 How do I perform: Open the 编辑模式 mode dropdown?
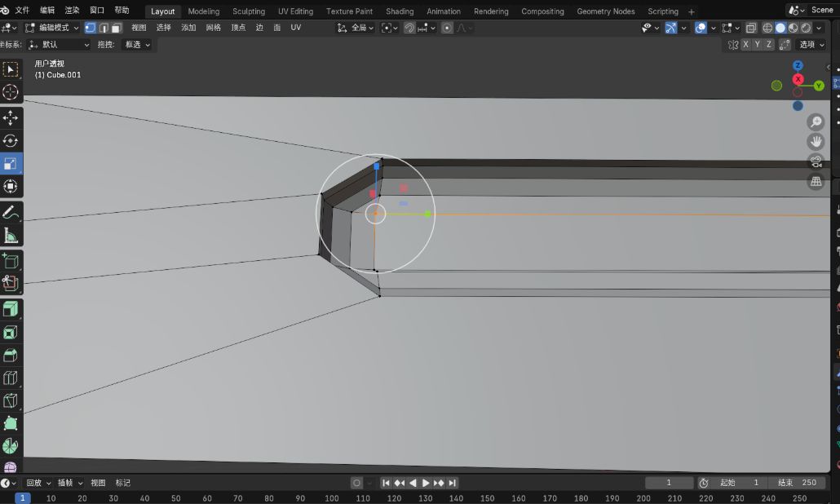52,28
